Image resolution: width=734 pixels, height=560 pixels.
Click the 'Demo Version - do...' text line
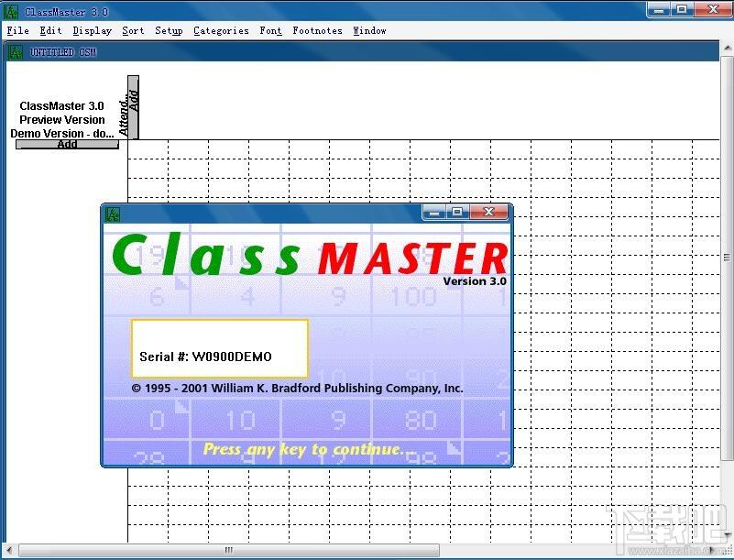[x=61, y=133]
